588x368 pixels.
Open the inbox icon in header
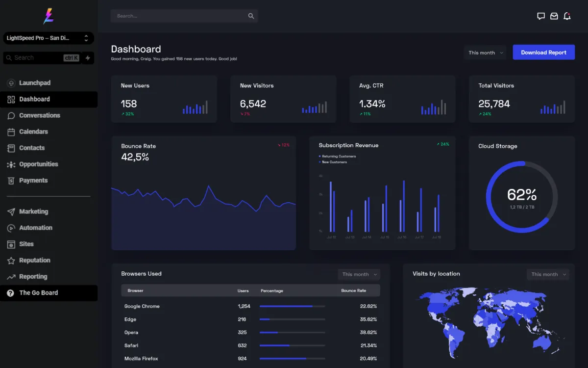(x=554, y=16)
